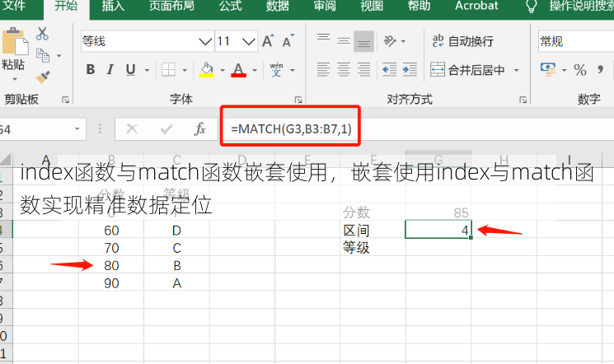Select Center alignment icon
Viewport: 614px width, 364px height.
pos(344,70)
